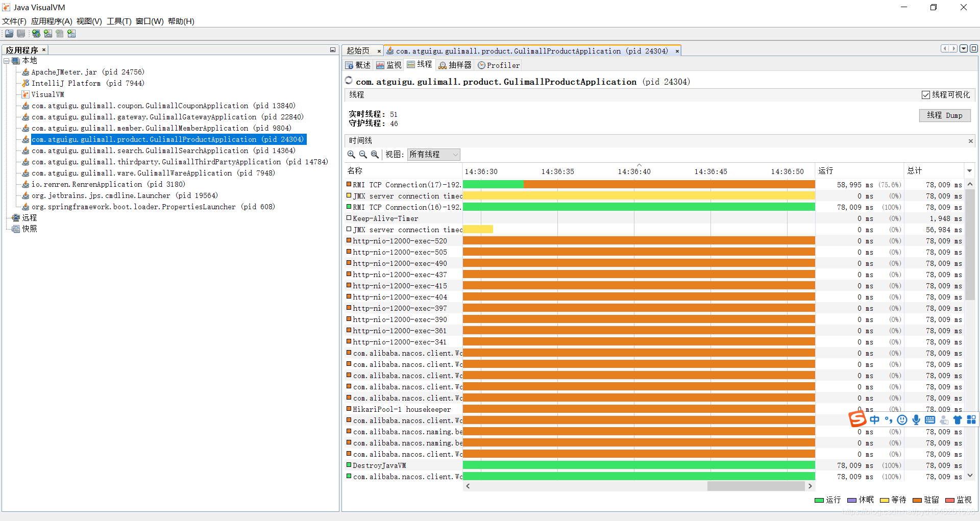Select IntelliJ Platform (pid 7944) node
980x521 pixels.
tap(88, 83)
